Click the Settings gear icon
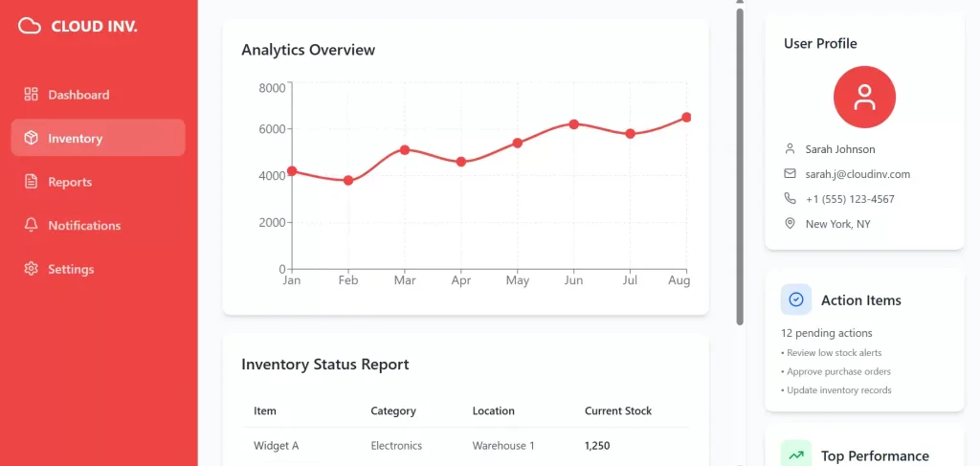The height and width of the screenshot is (466, 980). (31, 269)
